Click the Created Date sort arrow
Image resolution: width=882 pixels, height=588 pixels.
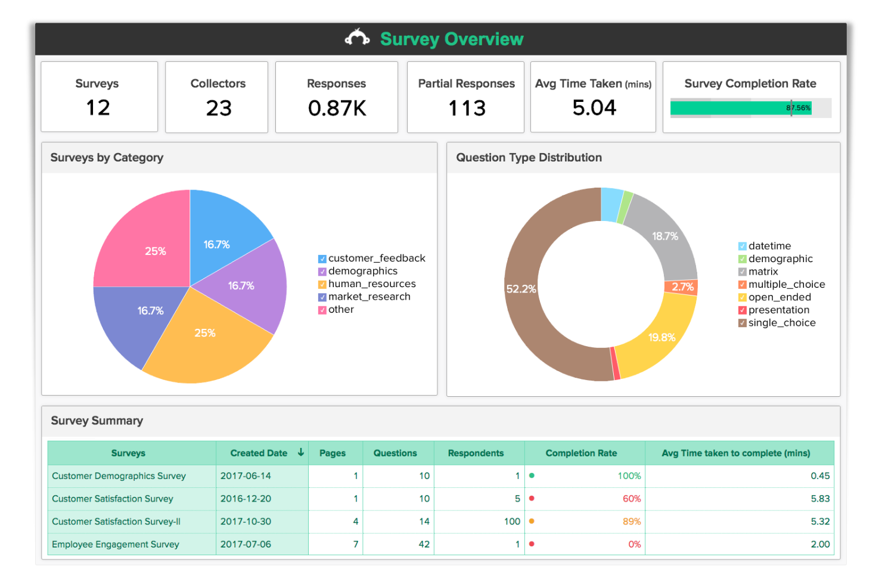point(301,453)
